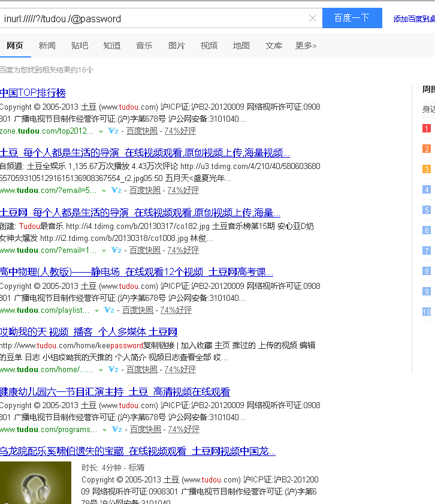Click the V2 badge beside www.tudou.com/playlist
Screen dimensions: 435x504
pyautogui.click(x=109, y=310)
